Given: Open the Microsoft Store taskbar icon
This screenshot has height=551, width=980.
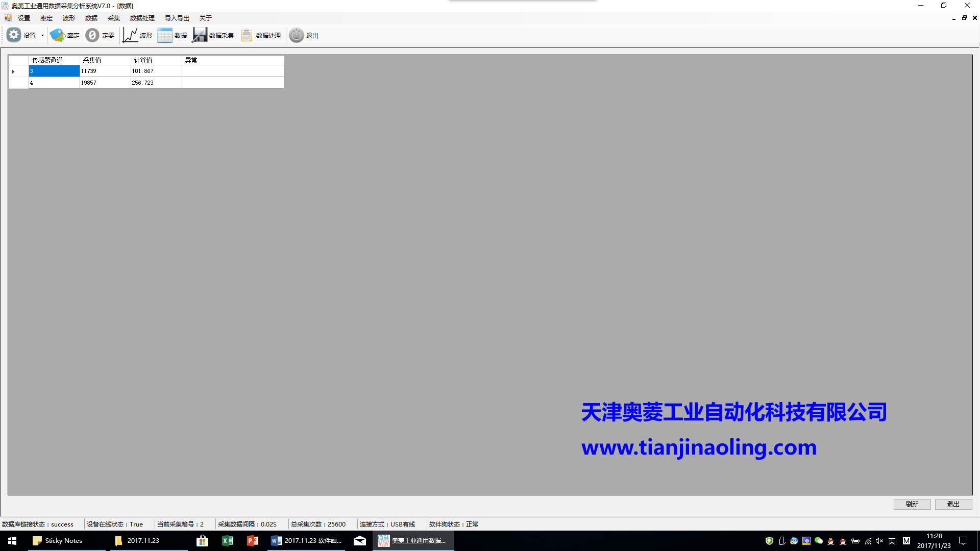Looking at the screenshot, I should [203, 541].
